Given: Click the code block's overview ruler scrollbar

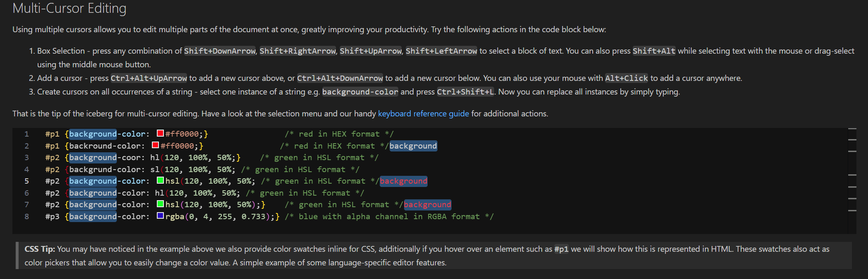Looking at the screenshot, I should pos(852,180).
